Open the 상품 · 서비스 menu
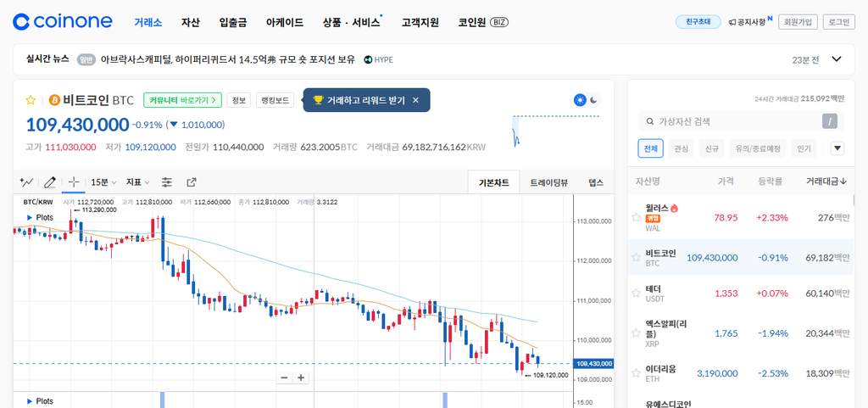The height and width of the screenshot is (408, 868). 352,22
